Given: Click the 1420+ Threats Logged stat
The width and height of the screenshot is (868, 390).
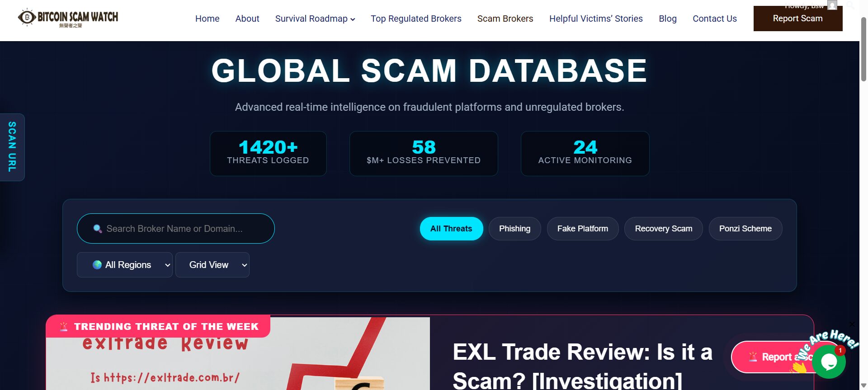Looking at the screenshot, I should [268, 154].
